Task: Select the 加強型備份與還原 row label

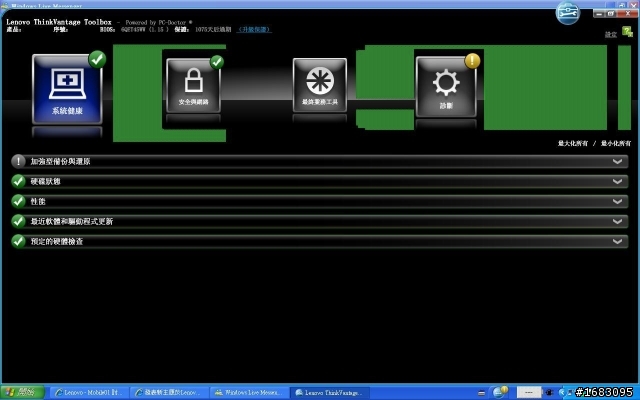Action: pos(60,161)
